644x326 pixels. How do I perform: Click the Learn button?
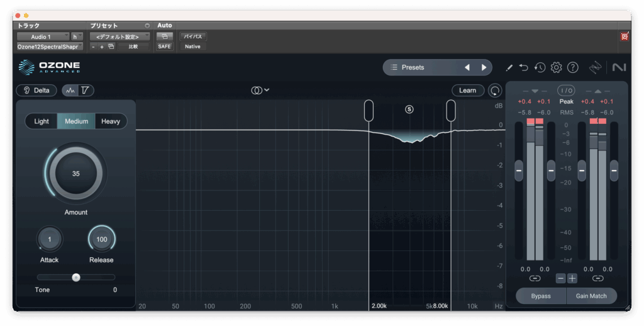click(x=467, y=91)
